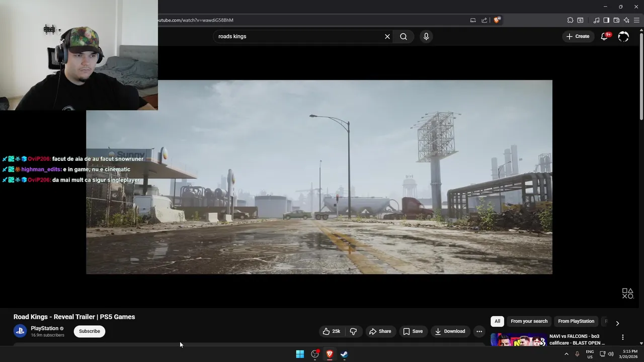
Task: Click the Brave browser taskbar icon
Action: tap(330, 354)
